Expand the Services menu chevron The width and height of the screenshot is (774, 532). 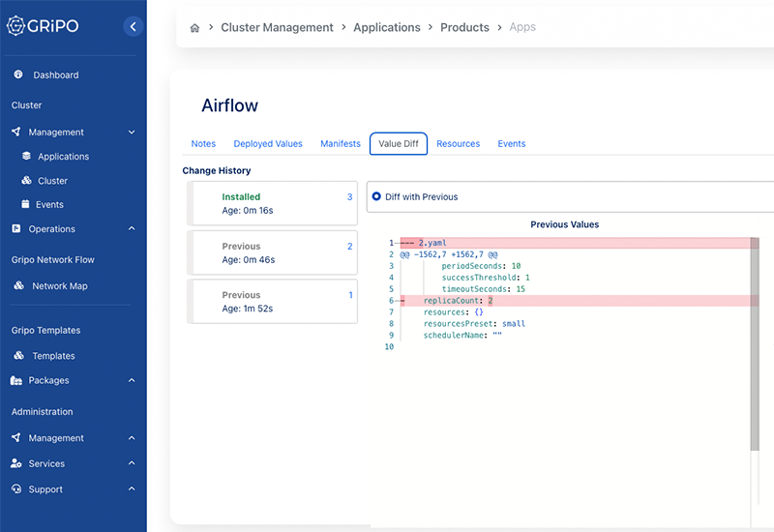pyautogui.click(x=132, y=463)
